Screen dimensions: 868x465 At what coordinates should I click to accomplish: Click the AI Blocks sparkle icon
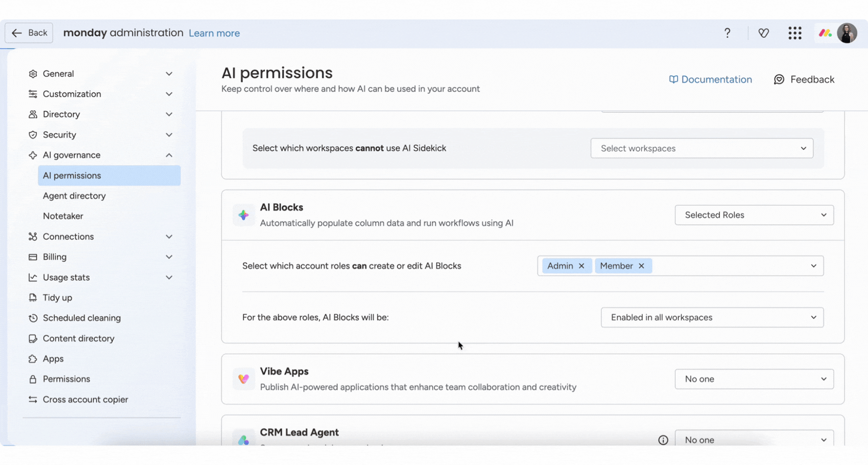click(243, 215)
